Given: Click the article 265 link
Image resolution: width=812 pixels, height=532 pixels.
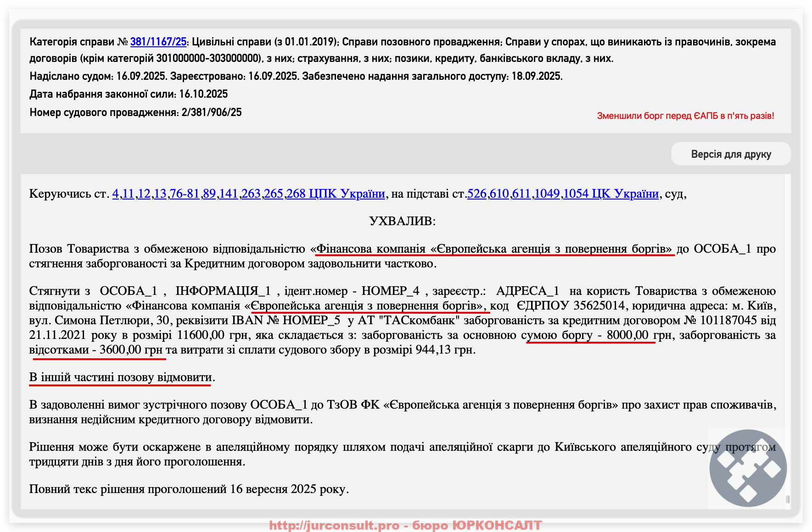Looking at the screenshot, I should point(273,194).
